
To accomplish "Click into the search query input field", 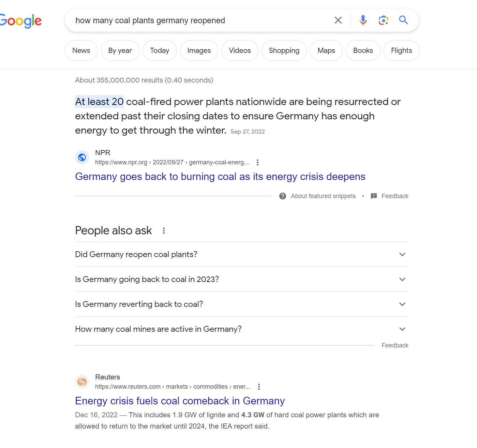I will 198,20.
